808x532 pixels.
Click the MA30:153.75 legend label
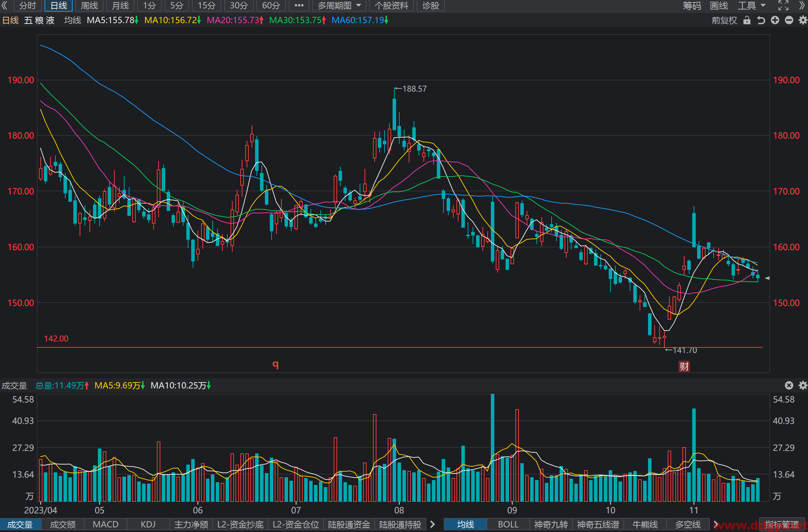click(x=298, y=20)
